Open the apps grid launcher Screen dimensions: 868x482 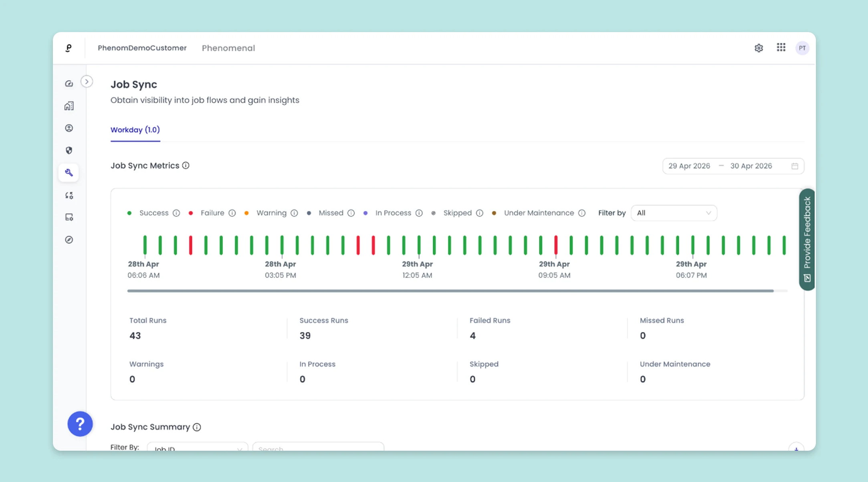tap(781, 48)
